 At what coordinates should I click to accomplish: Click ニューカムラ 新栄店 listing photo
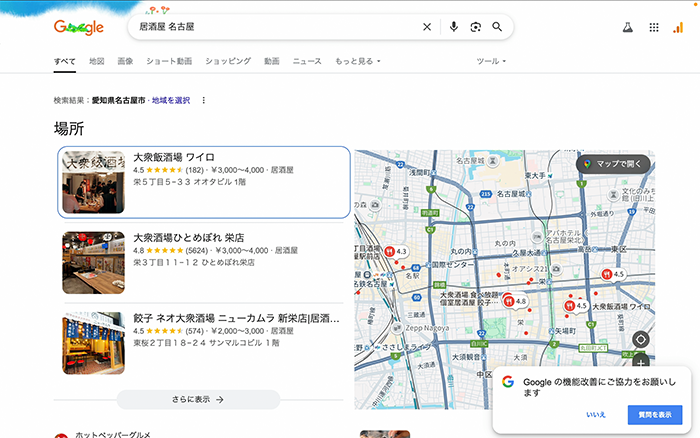93,343
